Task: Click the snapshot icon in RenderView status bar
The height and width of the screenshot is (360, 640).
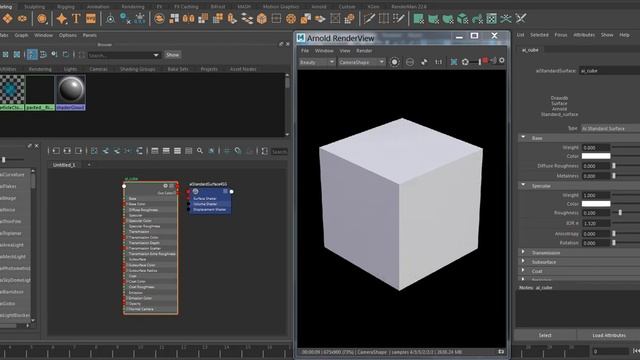Action: [501, 351]
